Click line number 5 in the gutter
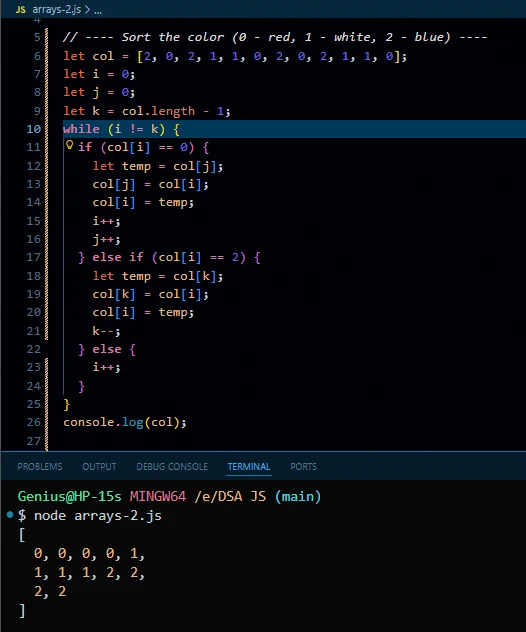Screen dimensions: 526x632 pos(37,37)
